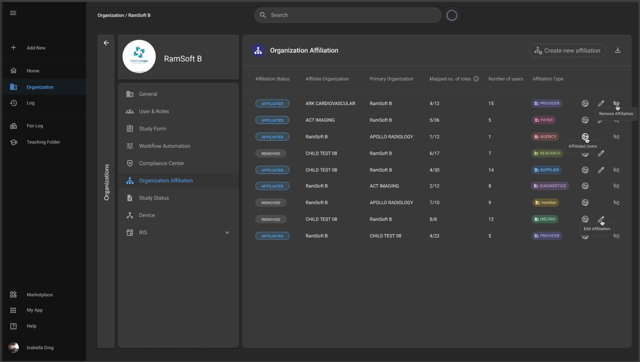
Task: View affiliated users in the HIE/HIO row
Action: (585, 219)
